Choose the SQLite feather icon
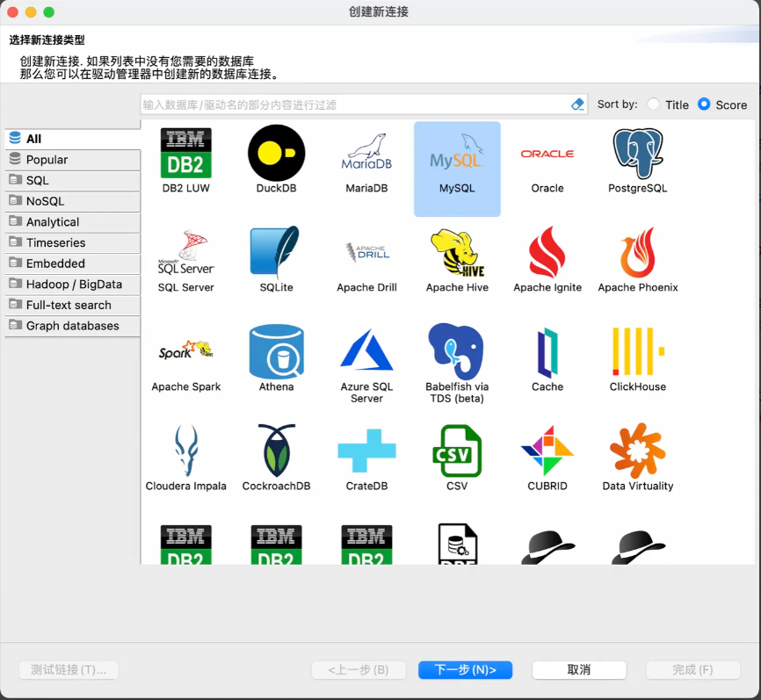Viewport: 761px width, 700px height. (275, 252)
